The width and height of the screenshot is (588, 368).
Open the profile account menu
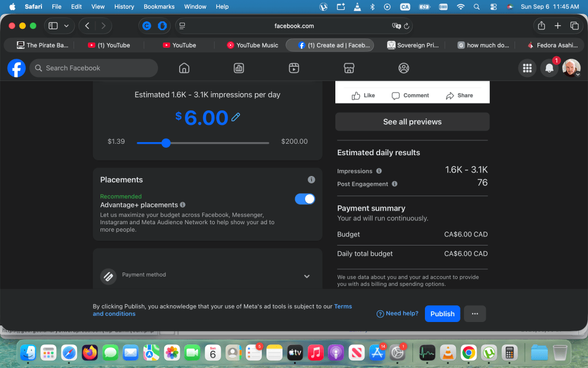tap(571, 68)
